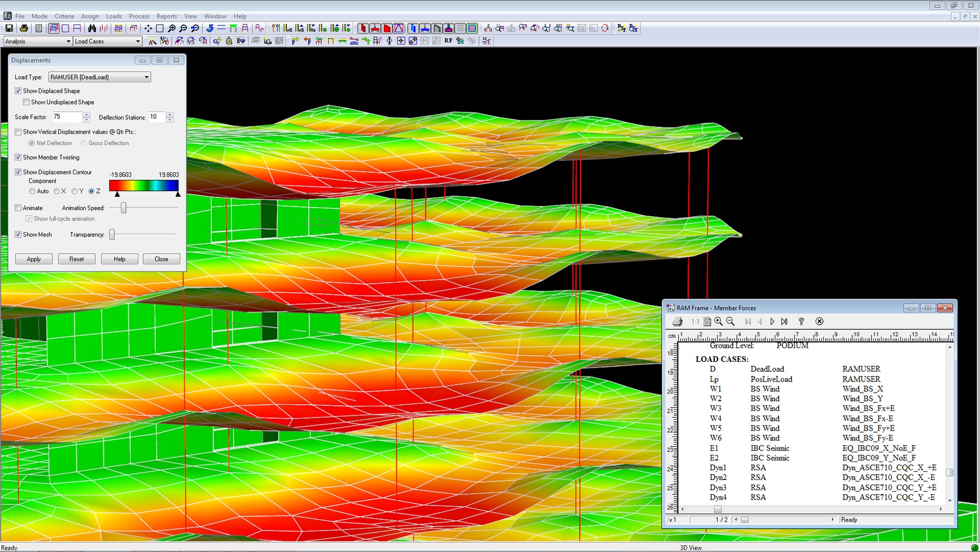Toggle the Show Mesh checkbox
980x552 pixels.
point(18,235)
